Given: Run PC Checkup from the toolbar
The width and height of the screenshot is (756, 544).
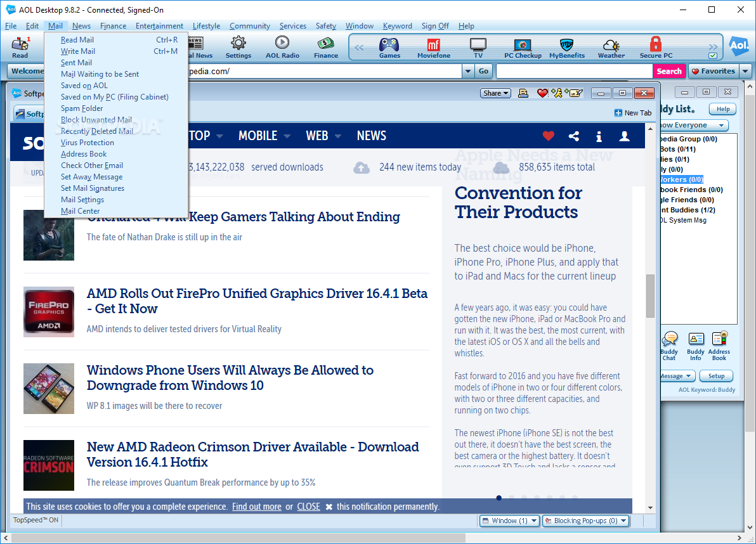Looking at the screenshot, I should (x=523, y=48).
